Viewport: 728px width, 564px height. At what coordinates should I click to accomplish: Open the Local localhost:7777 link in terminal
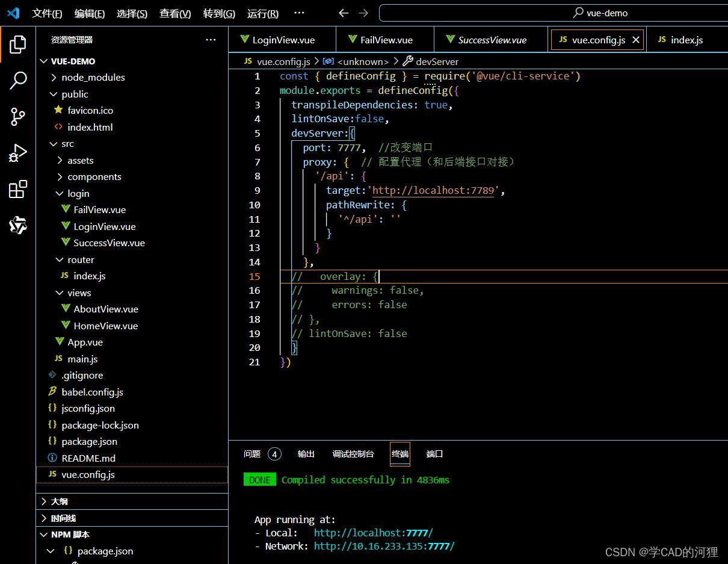pyautogui.click(x=374, y=533)
